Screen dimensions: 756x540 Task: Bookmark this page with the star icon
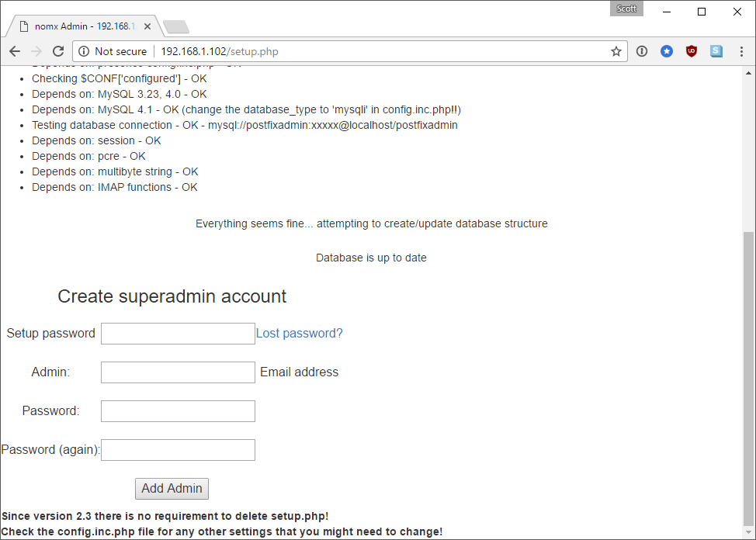click(616, 51)
